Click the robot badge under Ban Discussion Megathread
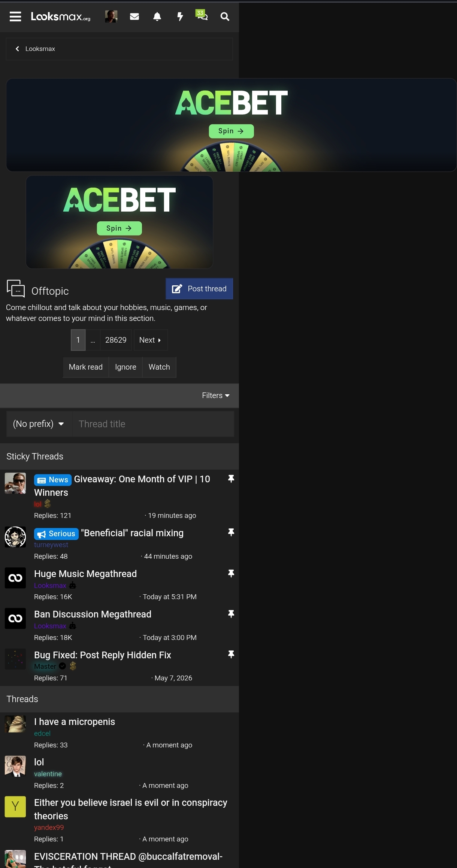The image size is (457, 868). point(73,626)
